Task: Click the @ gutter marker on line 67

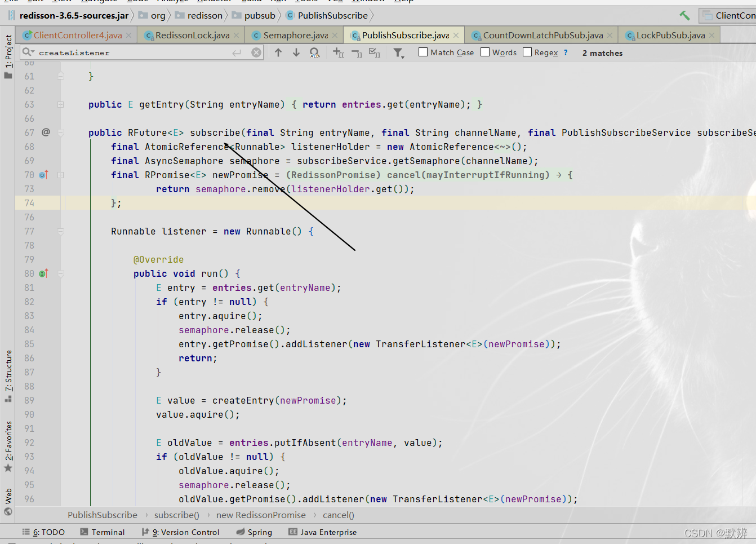Action: tap(46, 132)
